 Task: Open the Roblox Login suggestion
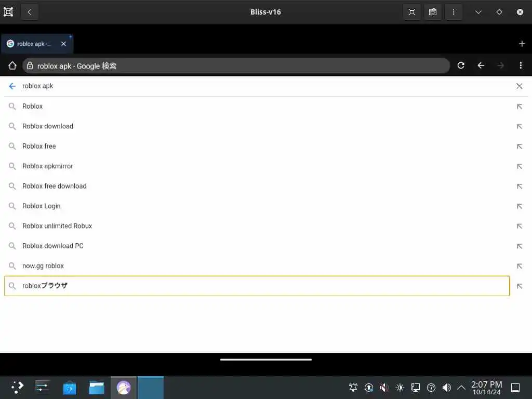click(x=257, y=206)
